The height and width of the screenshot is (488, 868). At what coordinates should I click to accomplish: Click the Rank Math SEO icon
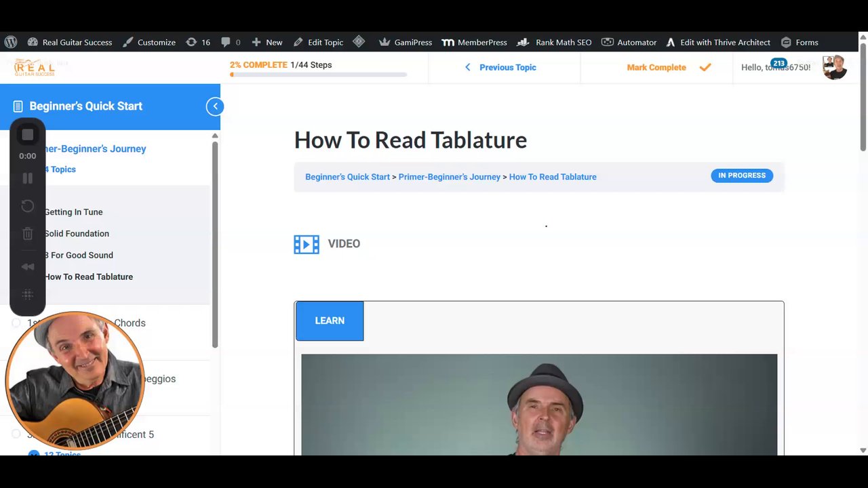click(523, 42)
